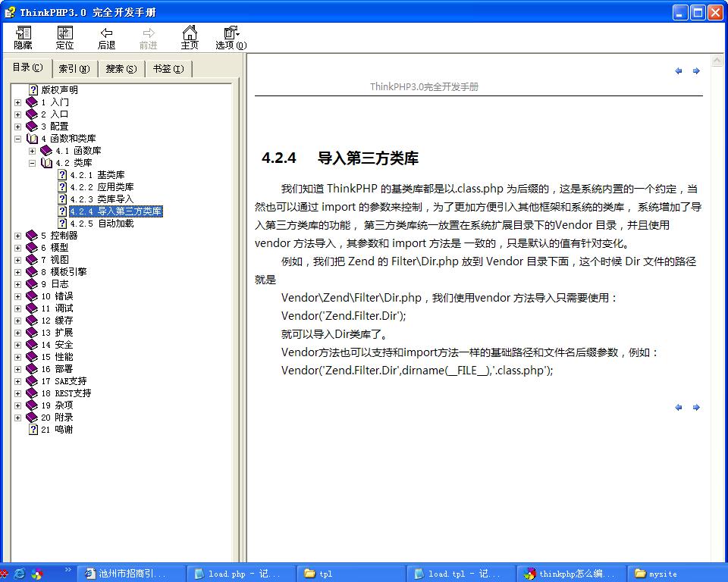Click the Back (后退) toolbar icon
The image size is (728, 582).
pos(107,37)
